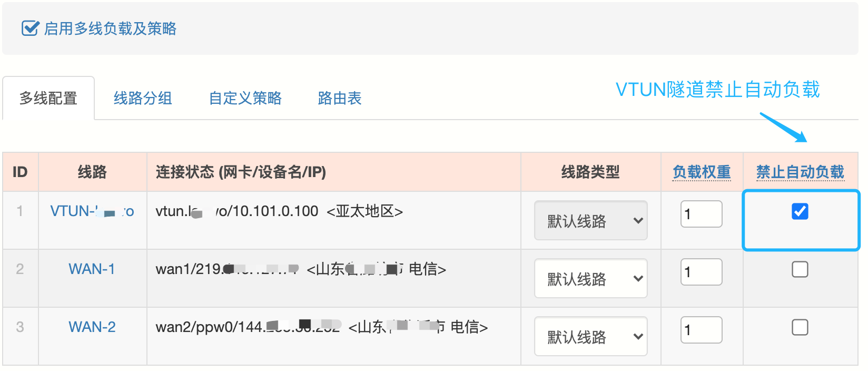Click the WAN-1 负载权重 input field
Screen dimensions: 868x371
[x=701, y=272]
